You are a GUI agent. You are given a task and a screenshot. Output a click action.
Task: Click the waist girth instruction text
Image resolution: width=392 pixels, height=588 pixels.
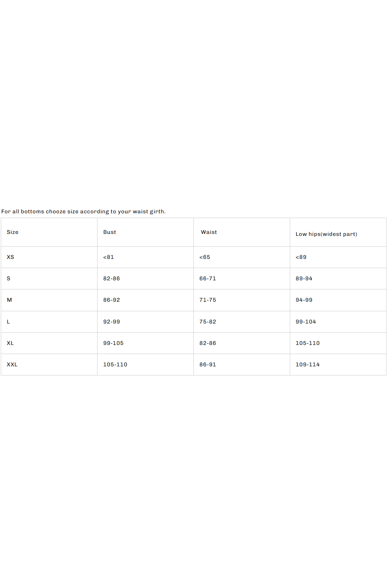[83, 212]
